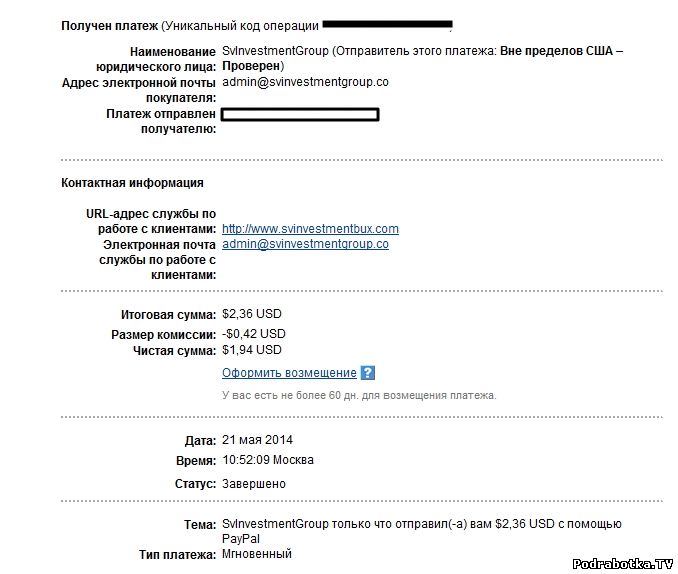The height and width of the screenshot is (574, 678).
Task: Open the Оформить возмещение refund link
Action: click(x=289, y=373)
